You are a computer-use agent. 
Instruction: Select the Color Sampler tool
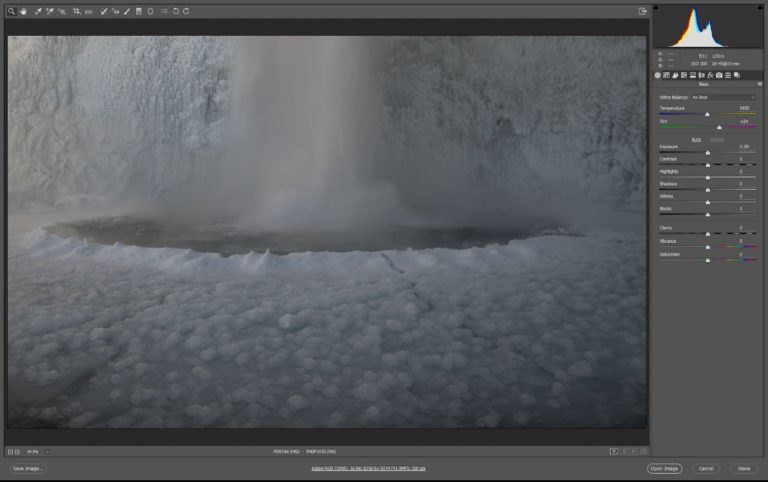pyautogui.click(x=49, y=11)
